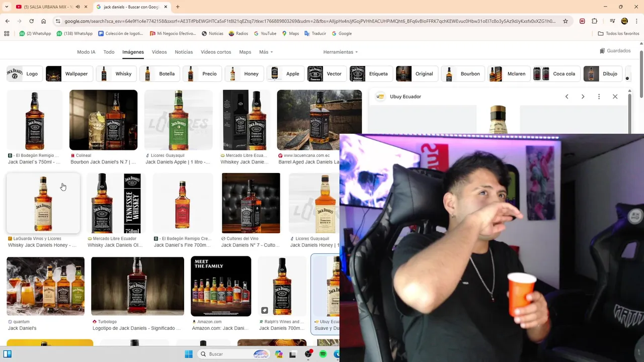This screenshot has width=644, height=362.
Task: Filter images by Mclaren chip
Action: coord(509,73)
